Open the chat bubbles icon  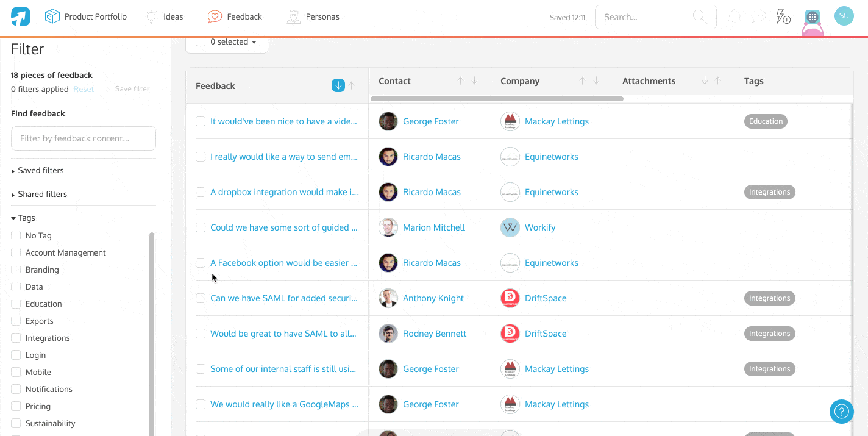(x=758, y=17)
